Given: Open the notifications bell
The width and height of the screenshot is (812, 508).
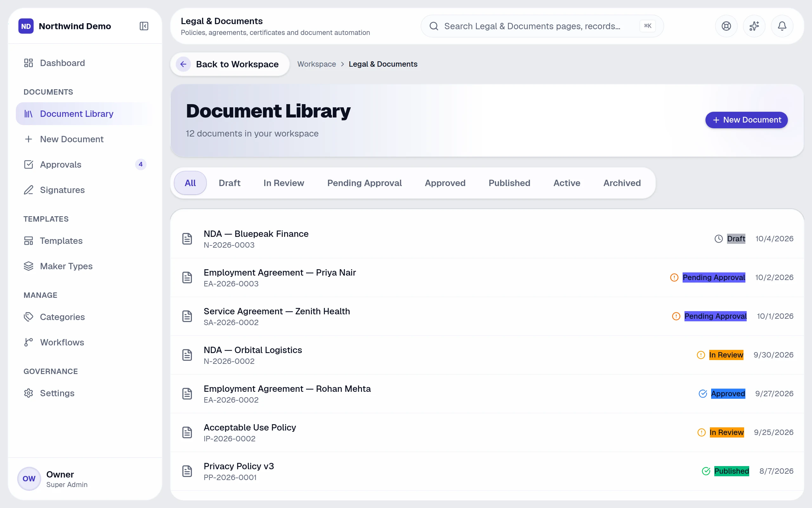Looking at the screenshot, I should tap(782, 26).
